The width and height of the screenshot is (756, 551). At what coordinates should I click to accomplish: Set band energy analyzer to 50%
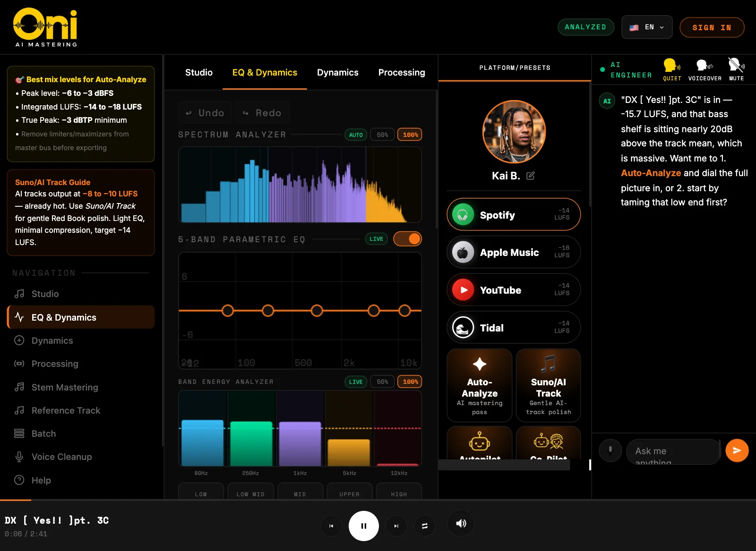[382, 381]
